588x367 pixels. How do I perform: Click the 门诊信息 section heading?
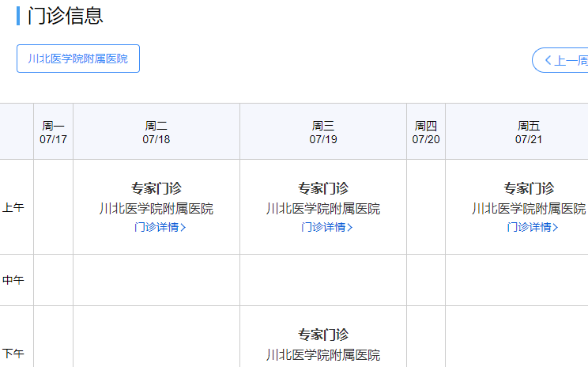click(x=65, y=16)
